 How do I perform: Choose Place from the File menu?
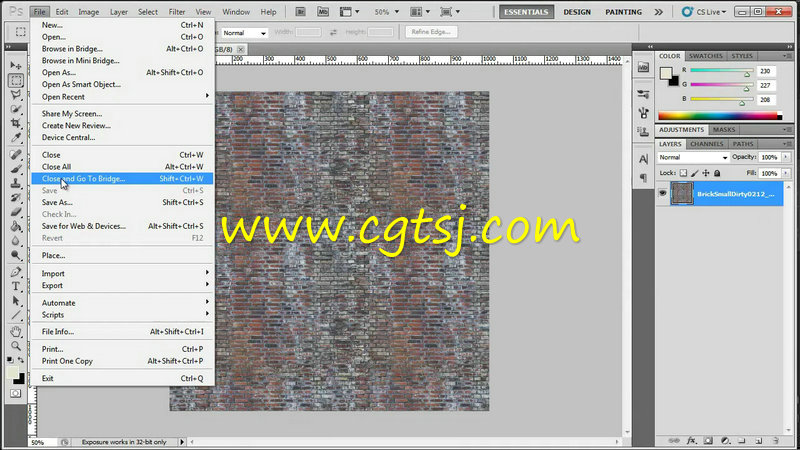point(122,255)
